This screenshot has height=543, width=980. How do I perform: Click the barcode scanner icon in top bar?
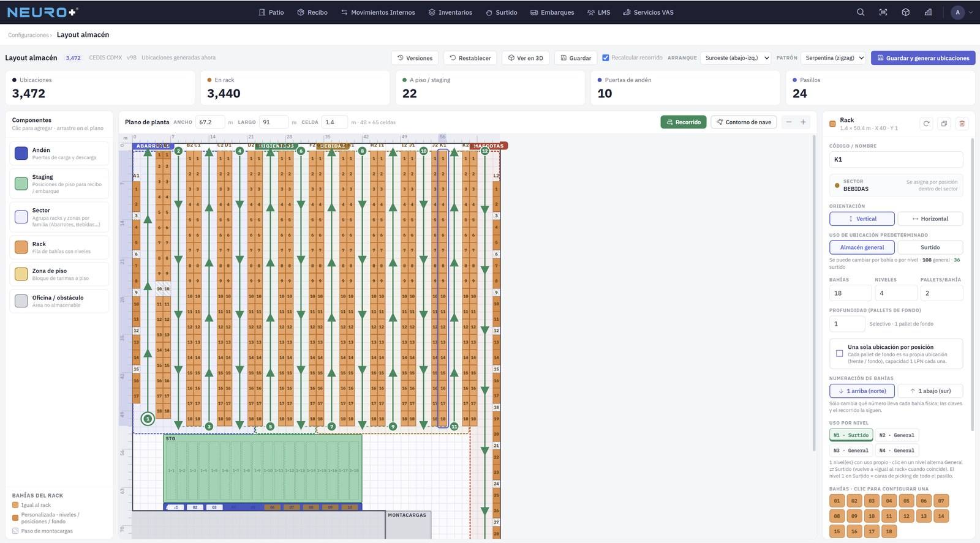coord(883,12)
